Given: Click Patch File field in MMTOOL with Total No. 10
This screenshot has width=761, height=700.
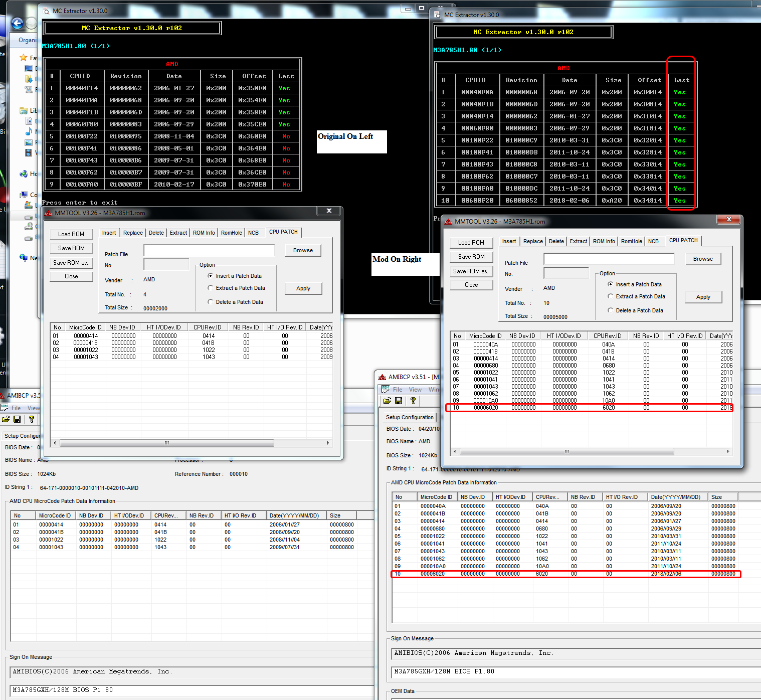Looking at the screenshot, I should pyautogui.click(x=609, y=259).
